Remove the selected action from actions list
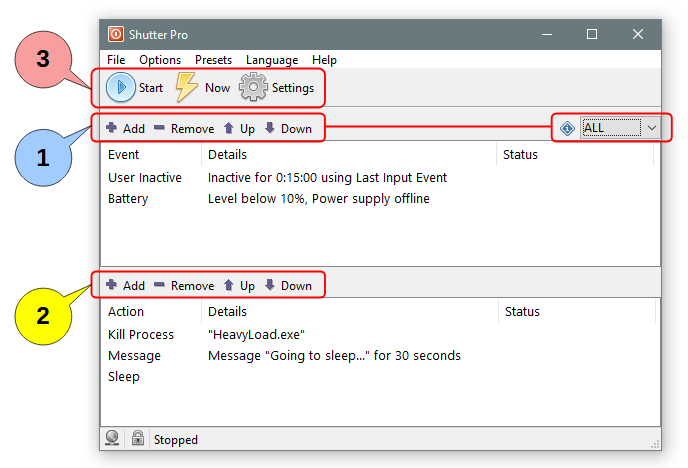 coord(184,285)
